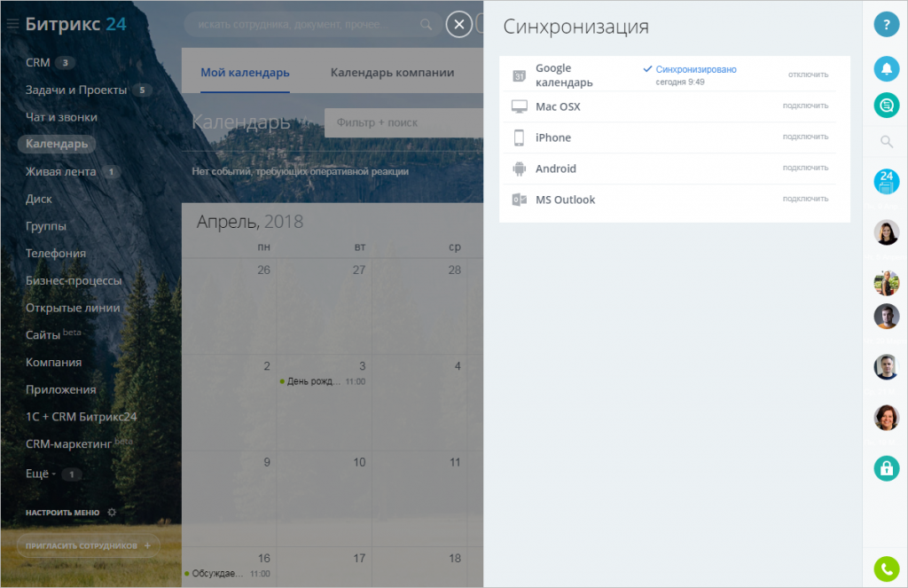Select Календарь in left menu
This screenshot has width=908, height=588.
57,144
